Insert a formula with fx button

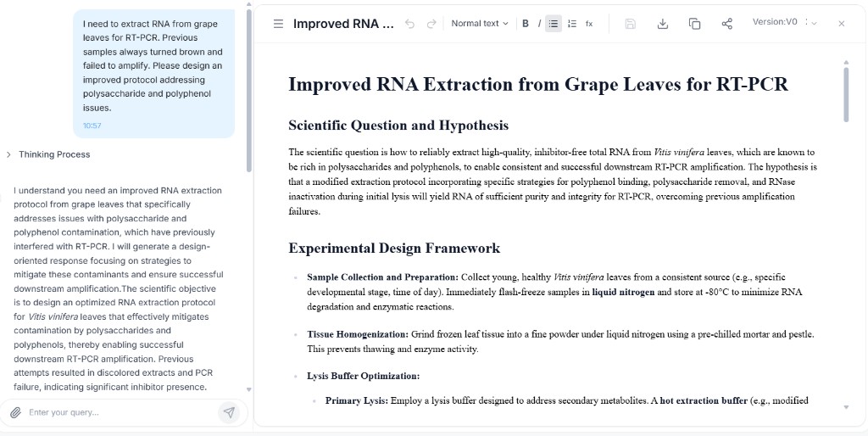(x=589, y=23)
